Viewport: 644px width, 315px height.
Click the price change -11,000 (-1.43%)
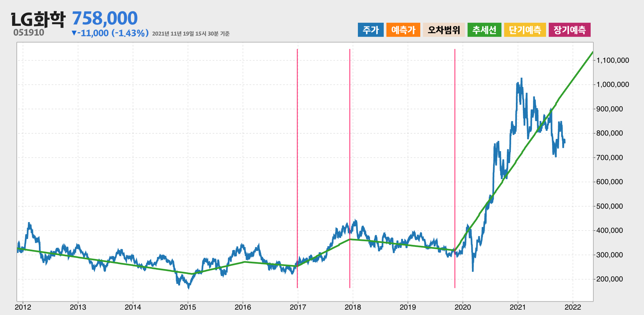(x=113, y=33)
